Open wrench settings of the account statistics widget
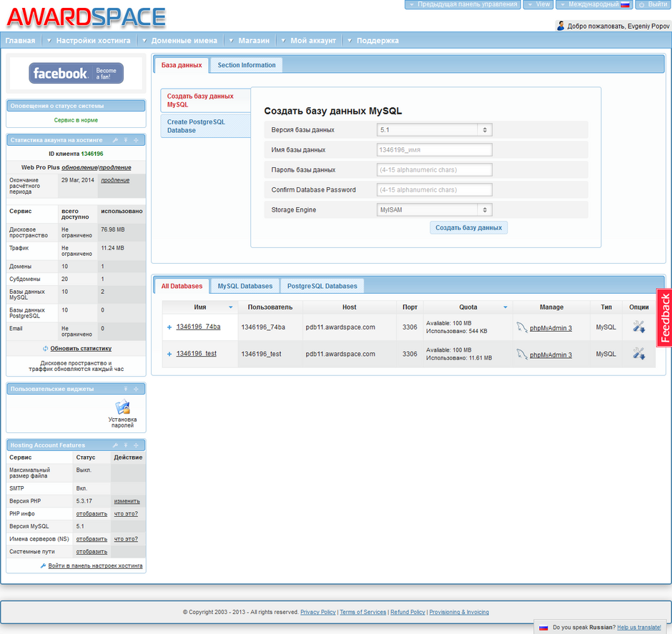 coord(115,140)
